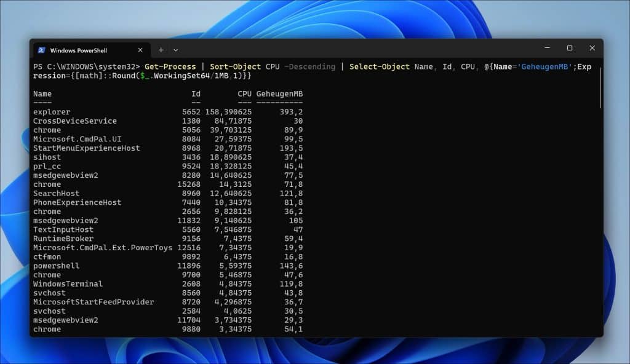Click the terminal vertical scrollbar thumb
Image resolution: width=630 pixels, height=364 pixels.
(x=600, y=87)
